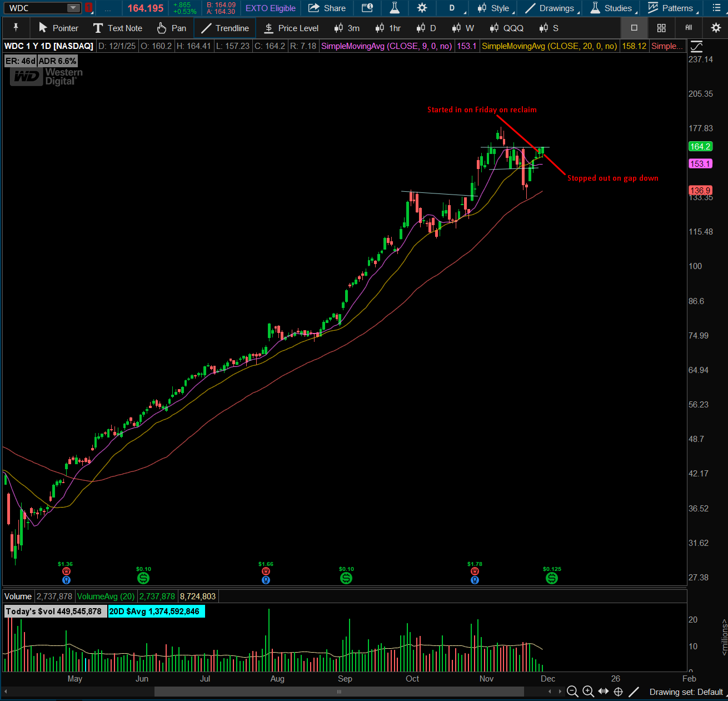Click the WDC symbol input field
Image resolution: width=728 pixels, height=701 pixels.
click(x=37, y=8)
